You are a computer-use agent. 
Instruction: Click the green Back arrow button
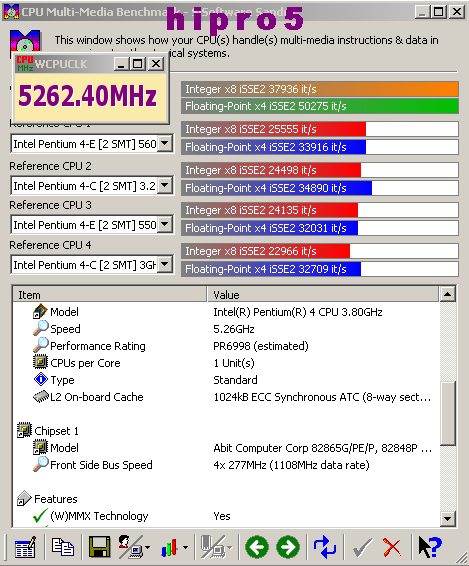click(x=257, y=547)
